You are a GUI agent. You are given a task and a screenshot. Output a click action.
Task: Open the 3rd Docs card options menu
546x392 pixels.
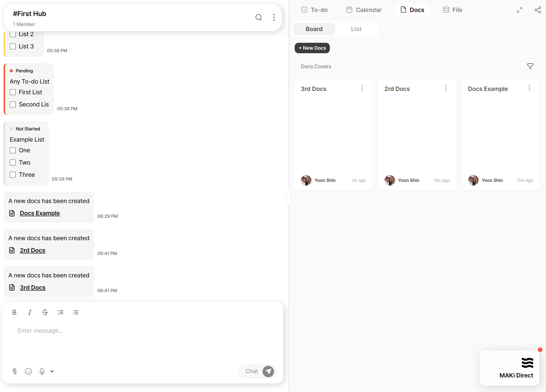tap(362, 88)
